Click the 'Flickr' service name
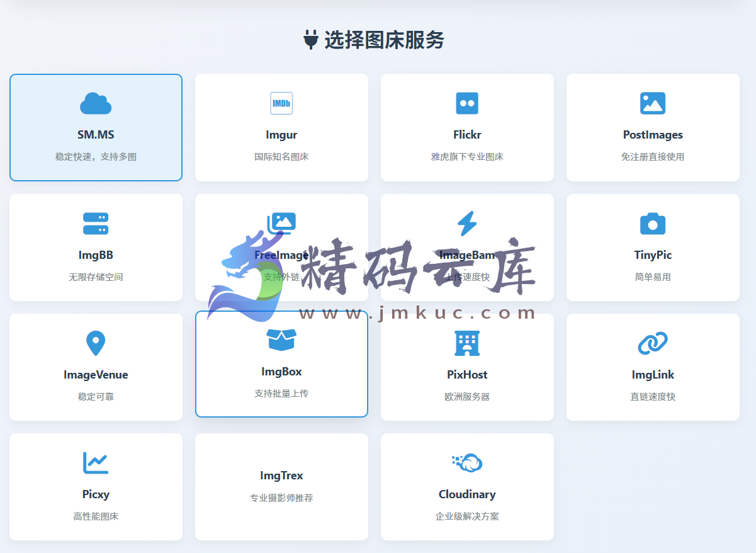The width and height of the screenshot is (756, 553). pyautogui.click(x=467, y=135)
